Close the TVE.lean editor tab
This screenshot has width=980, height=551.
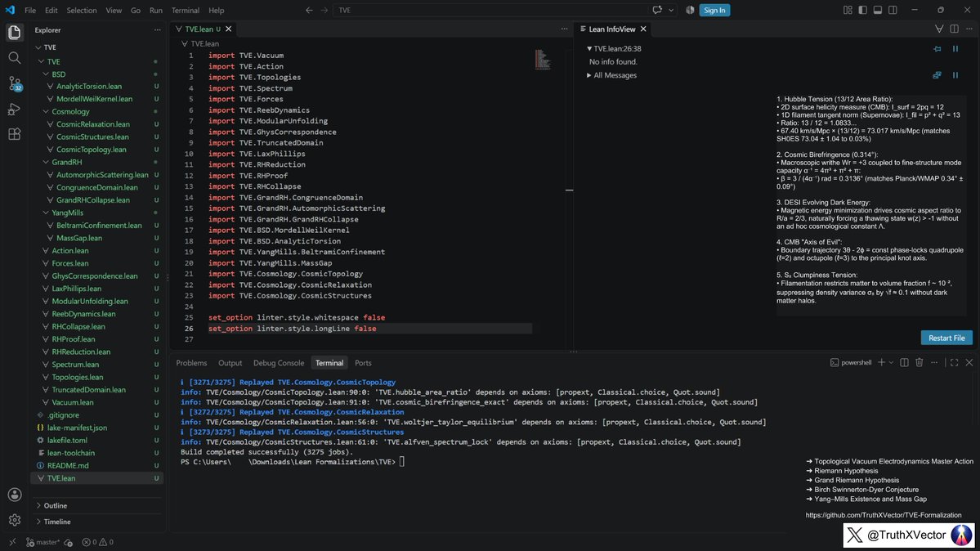click(229, 29)
